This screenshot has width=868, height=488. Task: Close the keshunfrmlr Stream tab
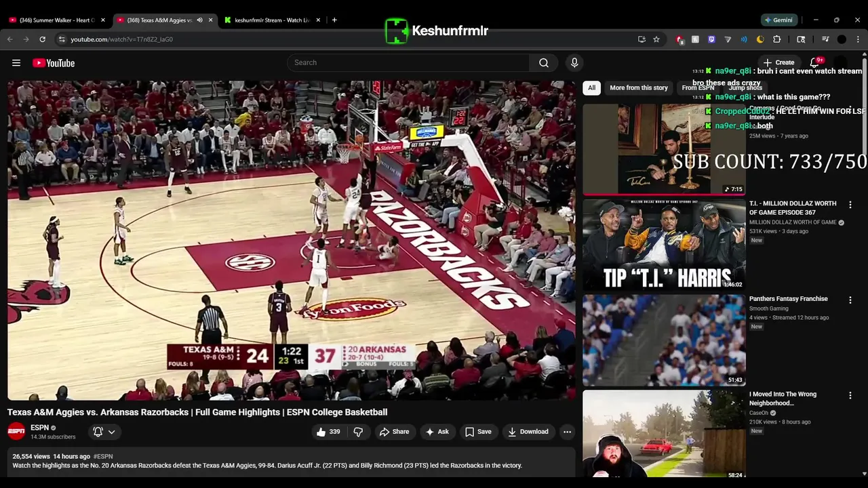(x=318, y=20)
